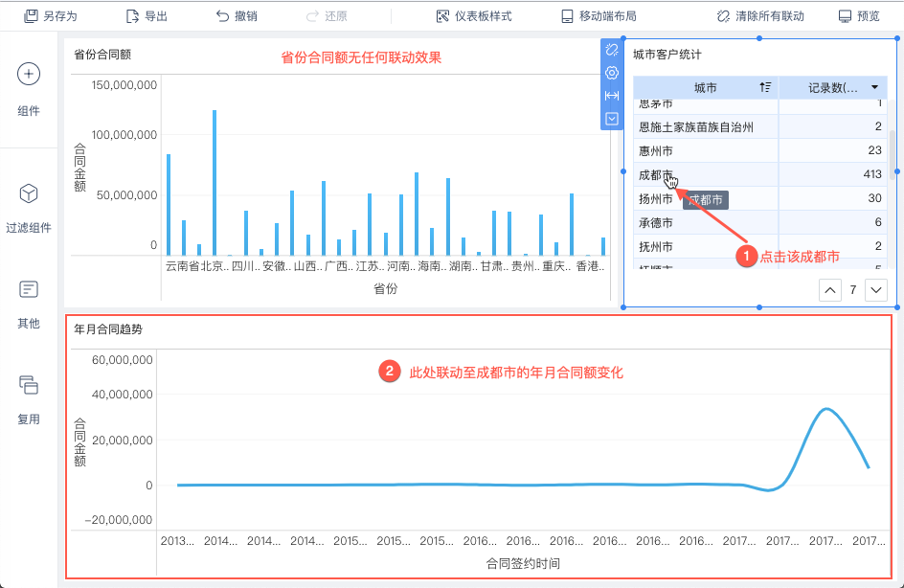Click the widget linkage icon on 城市客户统计
This screenshot has height=588, width=904.
(x=612, y=50)
